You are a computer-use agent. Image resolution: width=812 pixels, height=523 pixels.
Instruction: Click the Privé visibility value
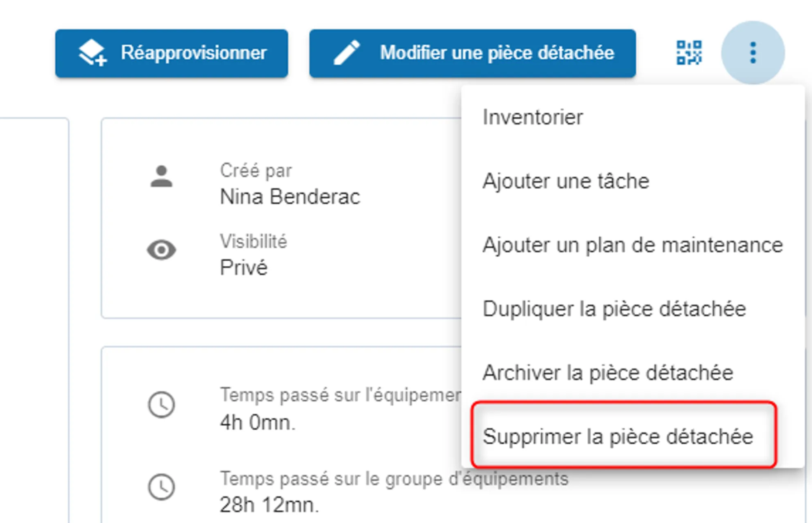(x=244, y=268)
